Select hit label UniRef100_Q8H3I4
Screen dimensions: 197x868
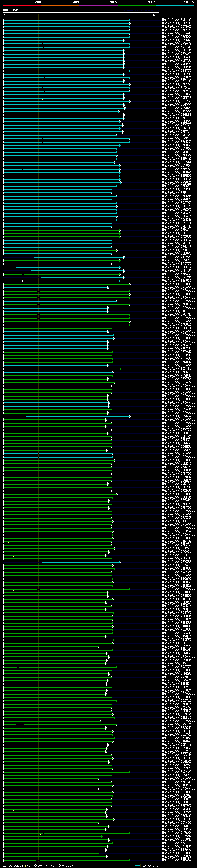point(177,230)
